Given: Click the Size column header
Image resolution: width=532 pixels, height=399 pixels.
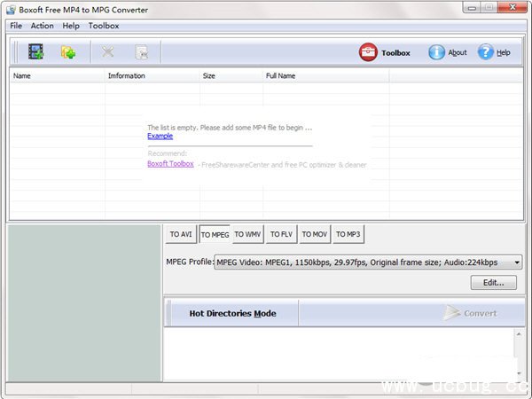Looking at the screenshot, I should [x=209, y=76].
